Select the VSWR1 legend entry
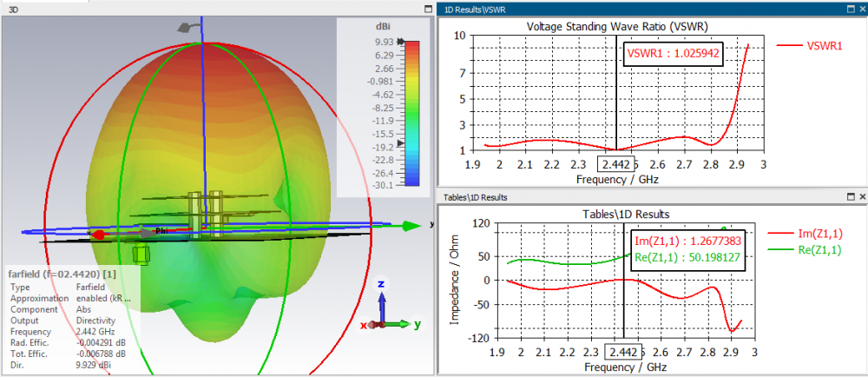 tap(809, 46)
